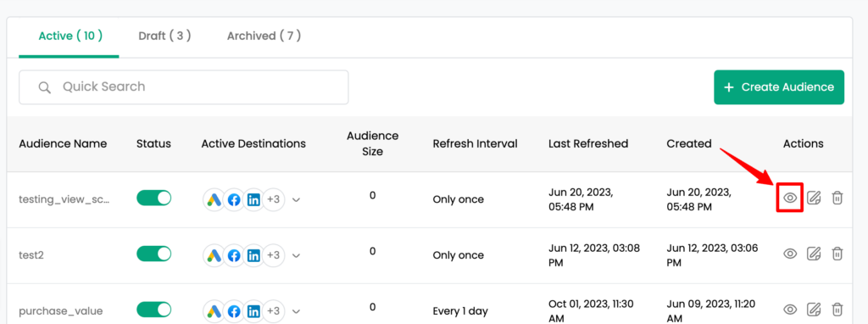Switch to the Draft (3) tab
The height and width of the screenshot is (324, 868).
[x=164, y=36]
